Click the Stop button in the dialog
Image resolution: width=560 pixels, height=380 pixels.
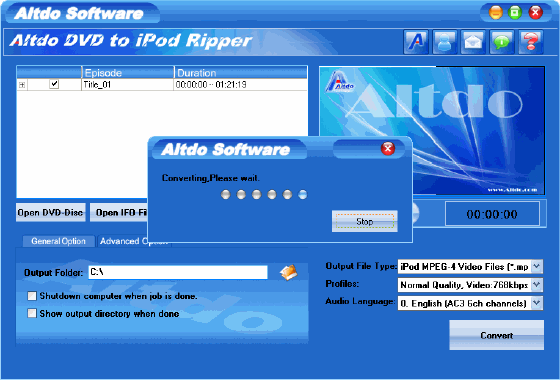click(365, 221)
